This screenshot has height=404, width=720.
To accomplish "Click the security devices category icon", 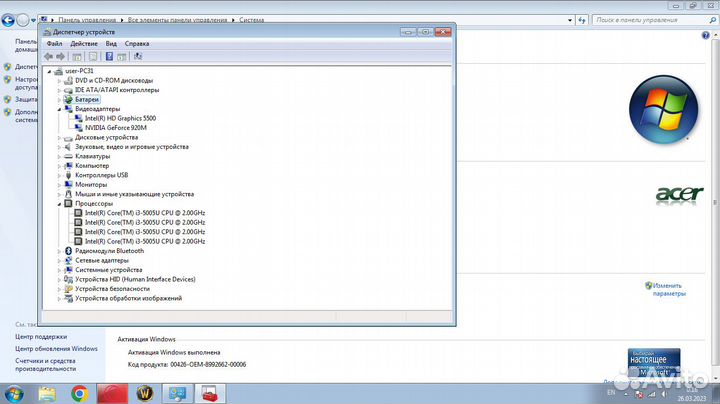I will 68,289.
